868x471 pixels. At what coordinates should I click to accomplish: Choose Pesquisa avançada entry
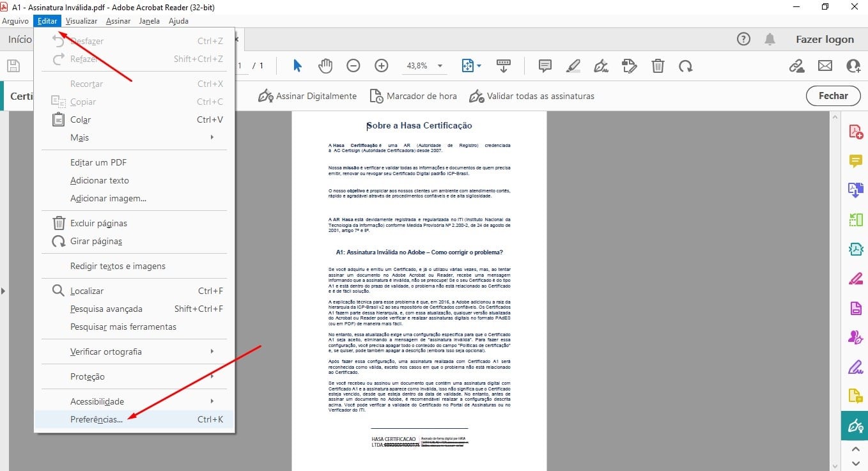coord(134,309)
